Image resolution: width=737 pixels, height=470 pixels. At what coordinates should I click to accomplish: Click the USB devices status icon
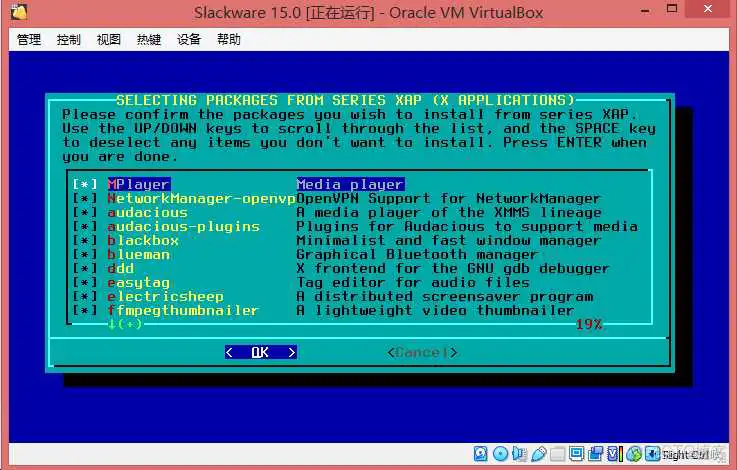(539, 454)
